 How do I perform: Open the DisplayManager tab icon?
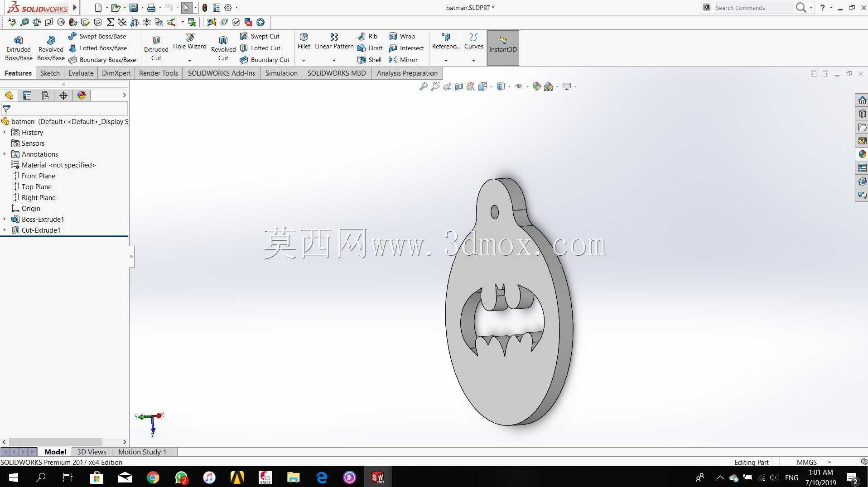tap(82, 95)
